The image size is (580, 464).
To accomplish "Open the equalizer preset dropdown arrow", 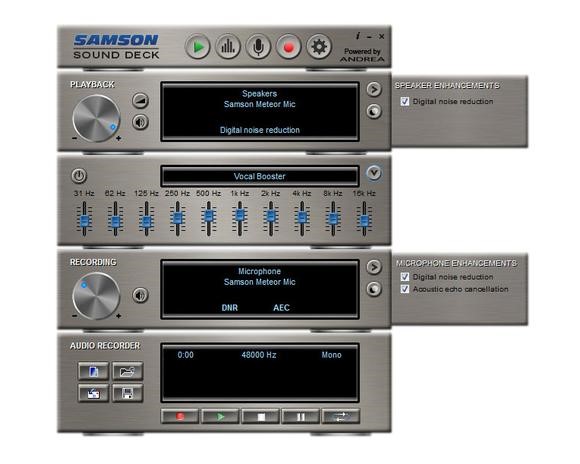I will point(374,173).
